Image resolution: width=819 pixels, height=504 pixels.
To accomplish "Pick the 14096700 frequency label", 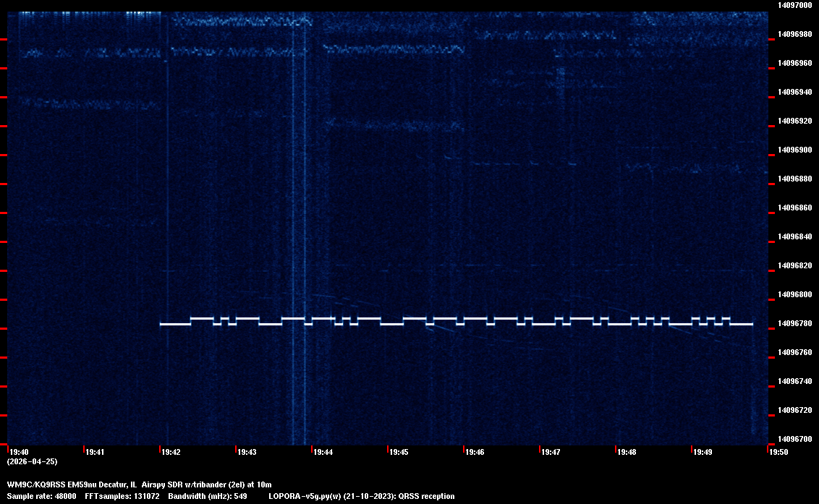I will [x=794, y=439].
